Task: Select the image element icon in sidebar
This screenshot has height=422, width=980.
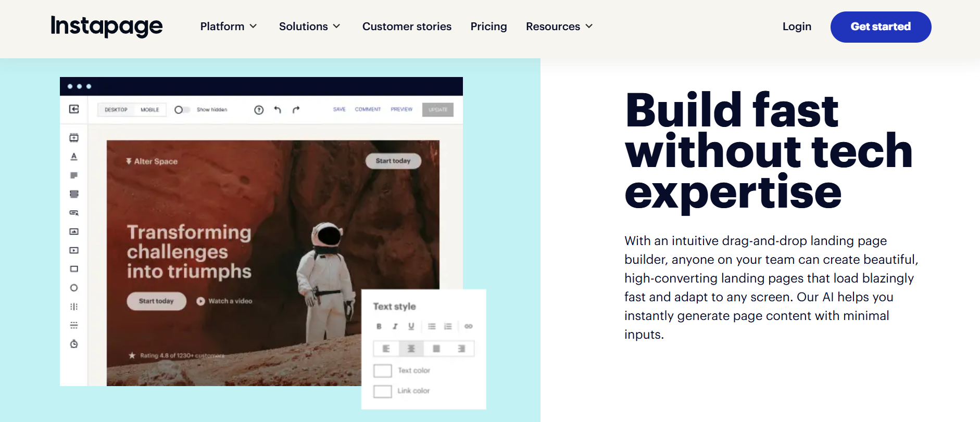Action: [x=74, y=232]
